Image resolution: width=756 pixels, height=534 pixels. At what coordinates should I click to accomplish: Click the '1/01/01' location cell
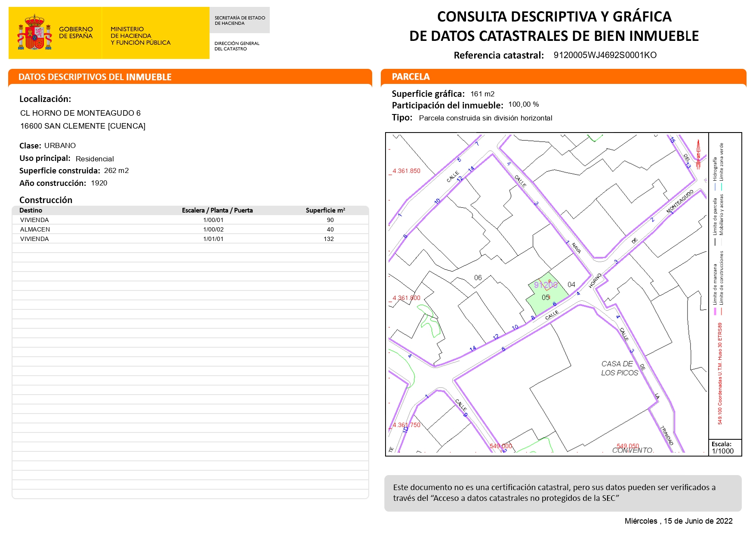tap(213, 239)
